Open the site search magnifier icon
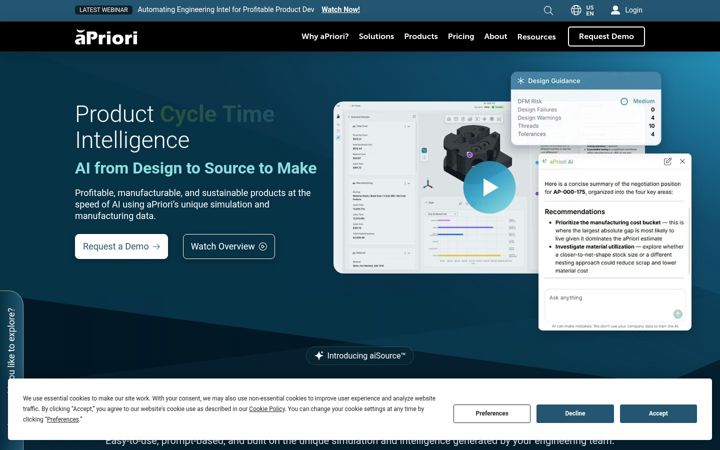This screenshot has height=450, width=720. (x=548, y=10)
